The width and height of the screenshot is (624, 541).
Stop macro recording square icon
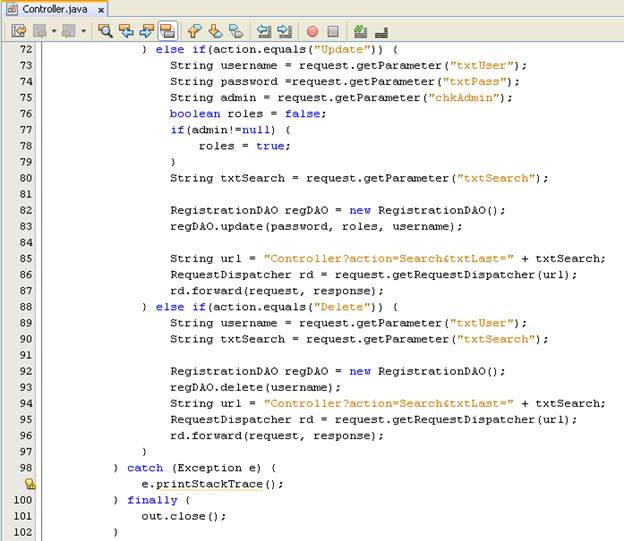click(x=333, y=31)
